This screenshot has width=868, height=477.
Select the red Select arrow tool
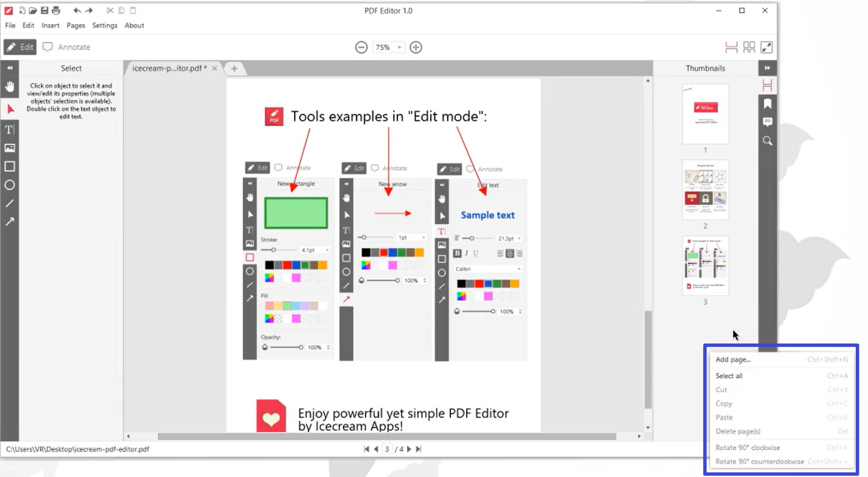point(10,109)
